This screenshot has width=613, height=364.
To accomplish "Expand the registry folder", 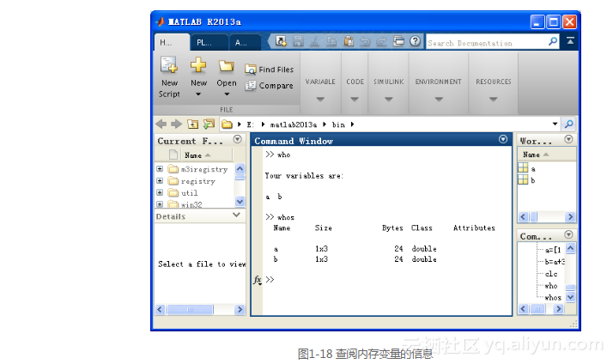I will [160, 180].
